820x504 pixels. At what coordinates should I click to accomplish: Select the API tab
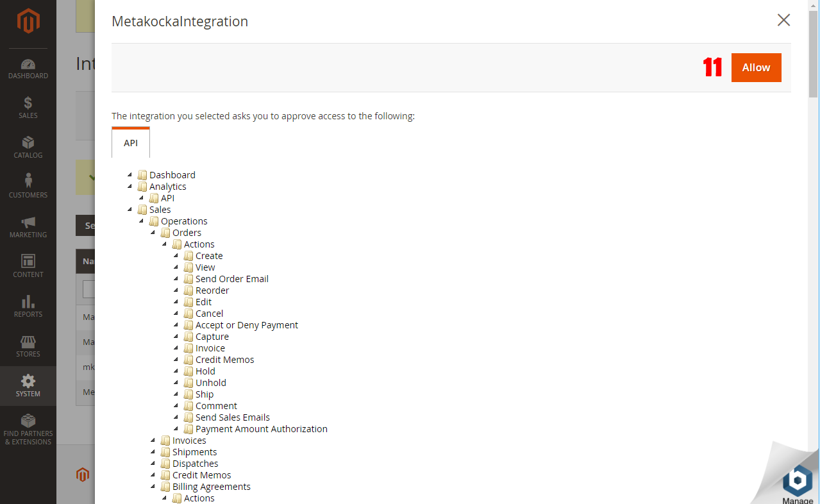(131, 143)
